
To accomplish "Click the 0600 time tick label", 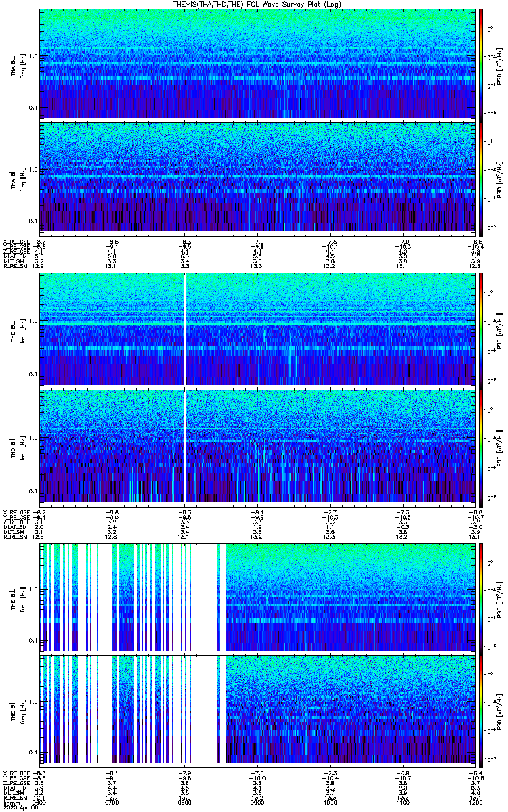I will [x=40, y=803].
